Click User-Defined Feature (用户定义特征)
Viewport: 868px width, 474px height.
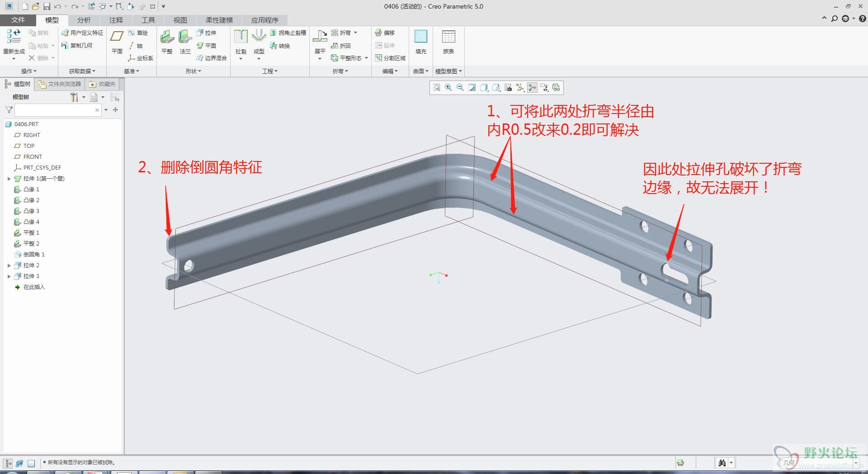pyautogui.click(x=82, y=33)
